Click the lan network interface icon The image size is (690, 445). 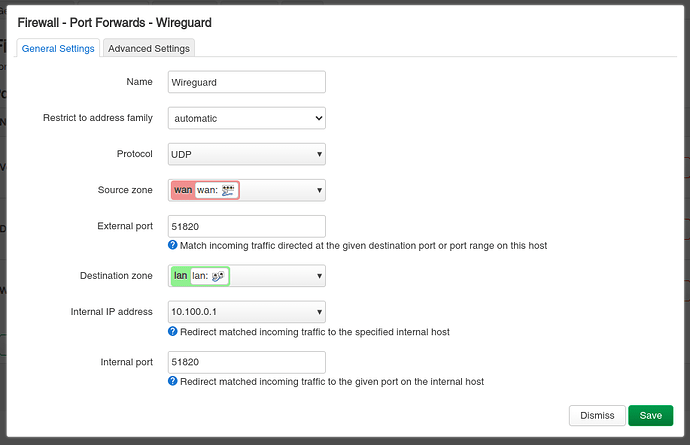point(218,276)
